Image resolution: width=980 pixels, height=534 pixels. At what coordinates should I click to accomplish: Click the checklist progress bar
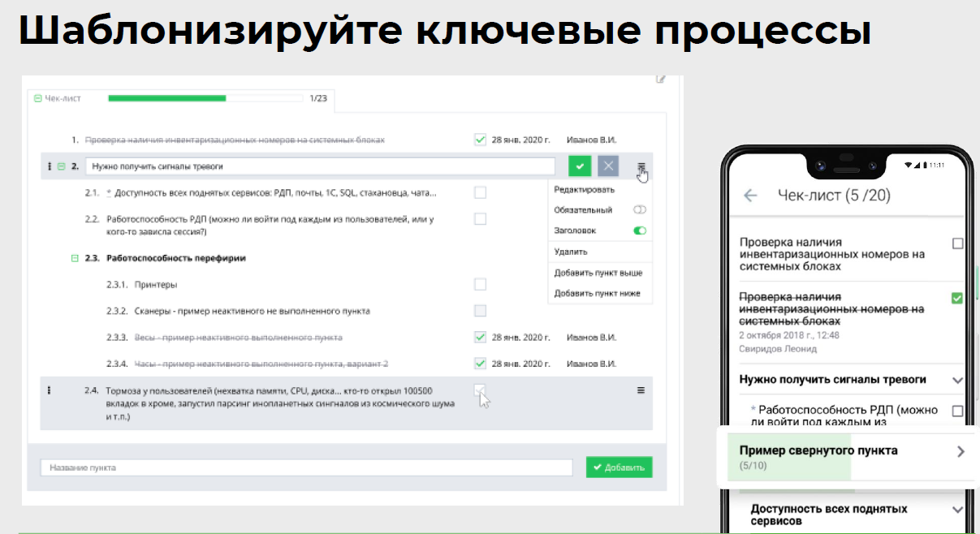click(204, 98)
